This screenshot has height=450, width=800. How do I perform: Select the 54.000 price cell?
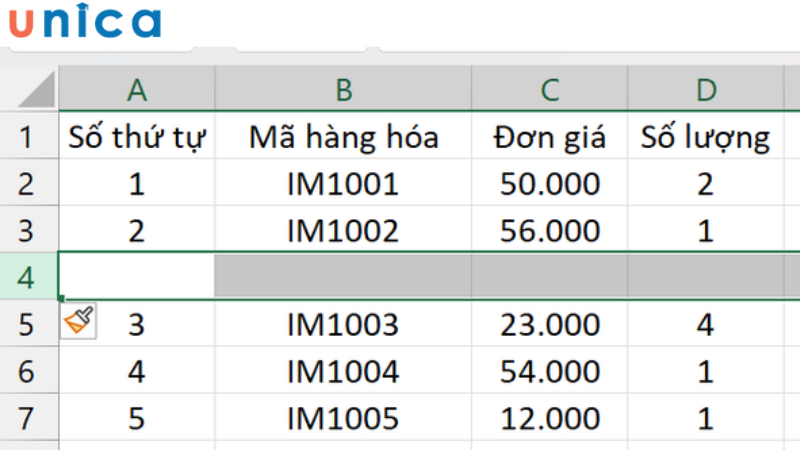[x=549, y=370]
